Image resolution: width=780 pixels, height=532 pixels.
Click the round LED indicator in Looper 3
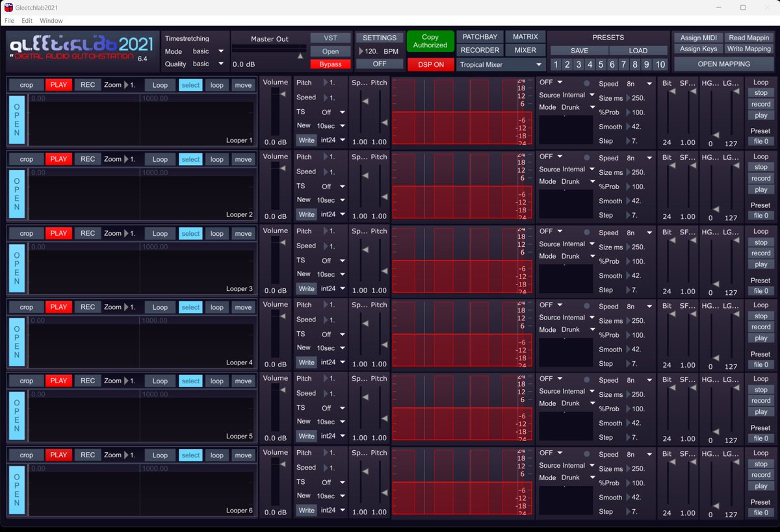pyautogui.click(x=587, y=232)
